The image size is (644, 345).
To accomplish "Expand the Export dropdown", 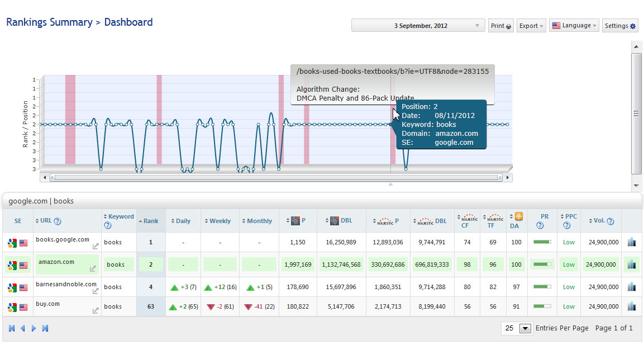I will [531, 26].
